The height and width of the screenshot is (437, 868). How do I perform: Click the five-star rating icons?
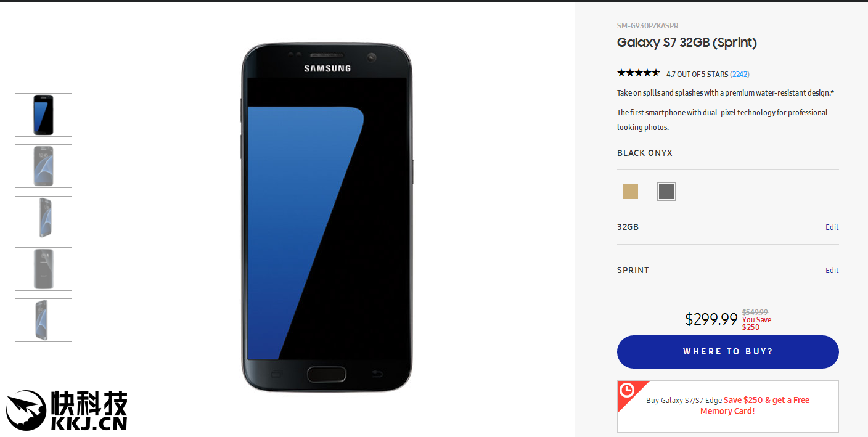(639, 73)
